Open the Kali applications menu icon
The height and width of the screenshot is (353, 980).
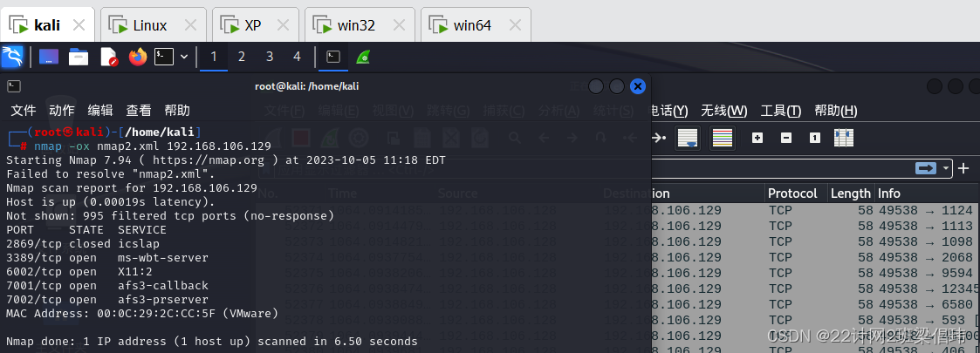[12, 57]
